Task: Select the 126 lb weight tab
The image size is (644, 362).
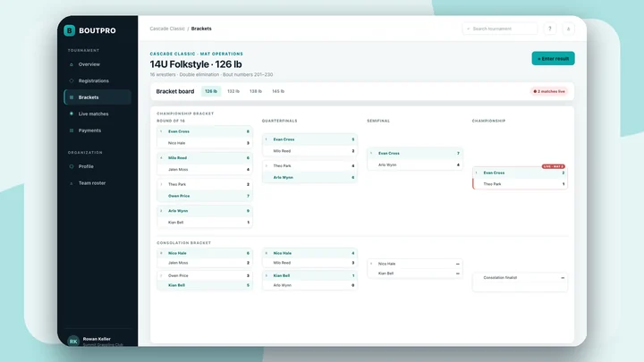Action: 211,91
